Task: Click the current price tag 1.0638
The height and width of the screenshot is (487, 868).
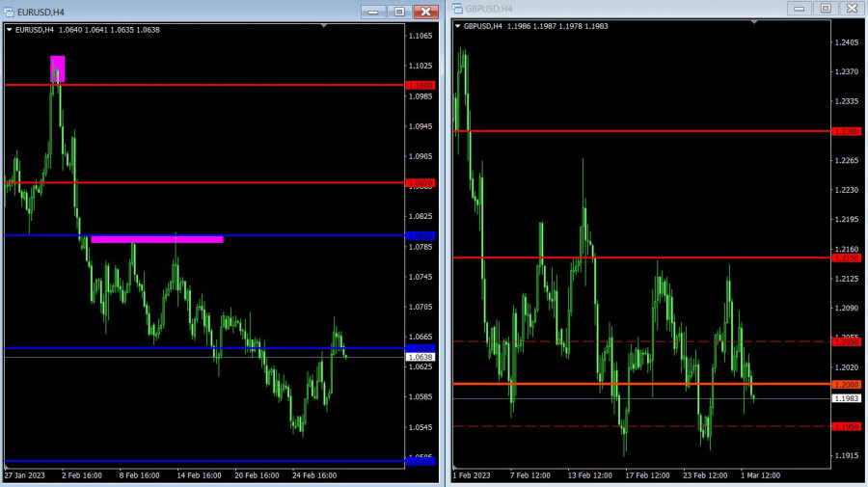Action: point(420,357)
